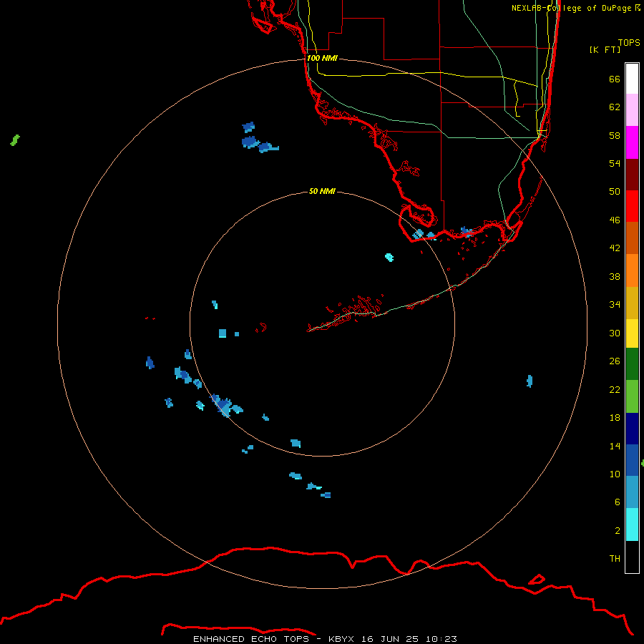The height and width of the screenshot is (644, 644).
Task: Click the '2' scale value
Action: (618, 531)
